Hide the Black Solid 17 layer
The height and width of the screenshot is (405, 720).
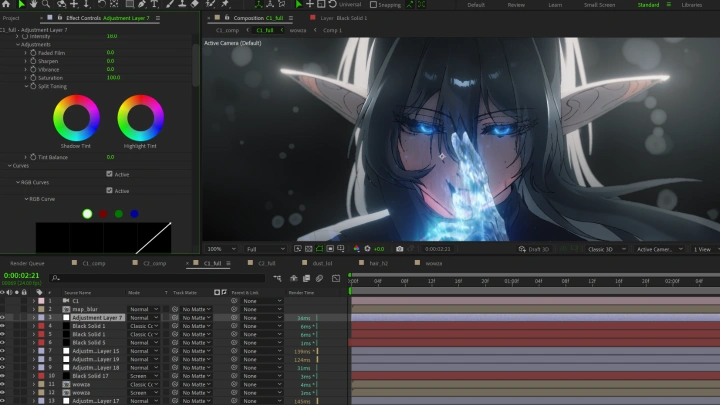[2, 376]
